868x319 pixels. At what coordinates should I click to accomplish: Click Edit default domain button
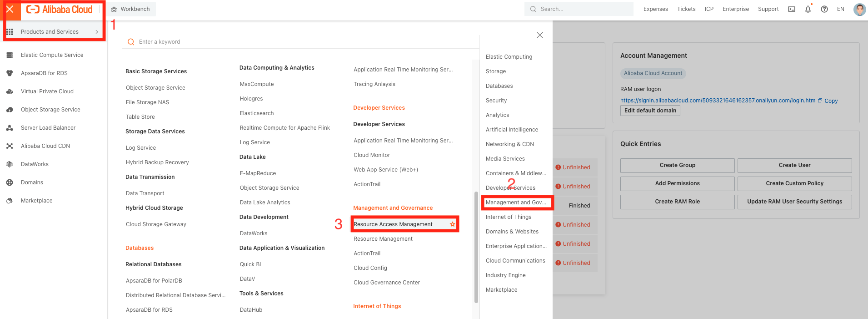[x=650, y=111]
